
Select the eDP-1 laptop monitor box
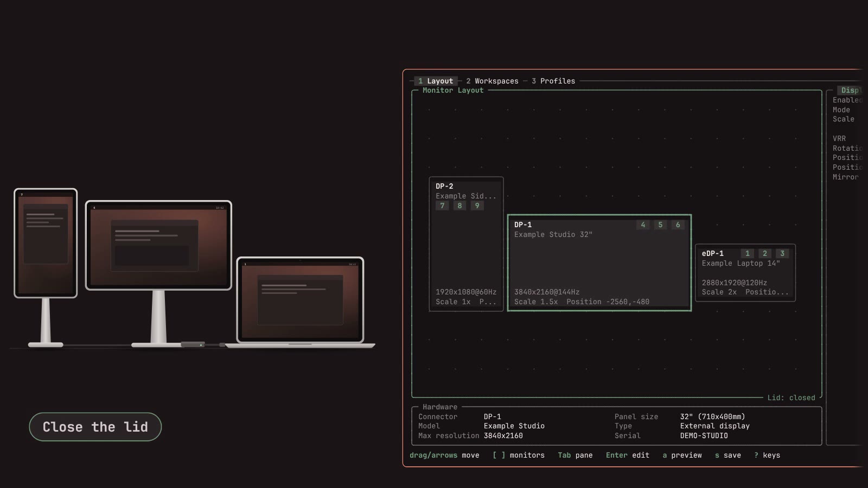pyautogui.click(x=745, y=273)
